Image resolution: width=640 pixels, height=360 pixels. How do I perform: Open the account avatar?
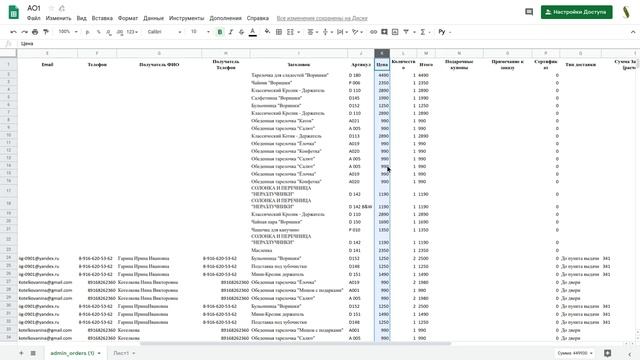(626, 12)
